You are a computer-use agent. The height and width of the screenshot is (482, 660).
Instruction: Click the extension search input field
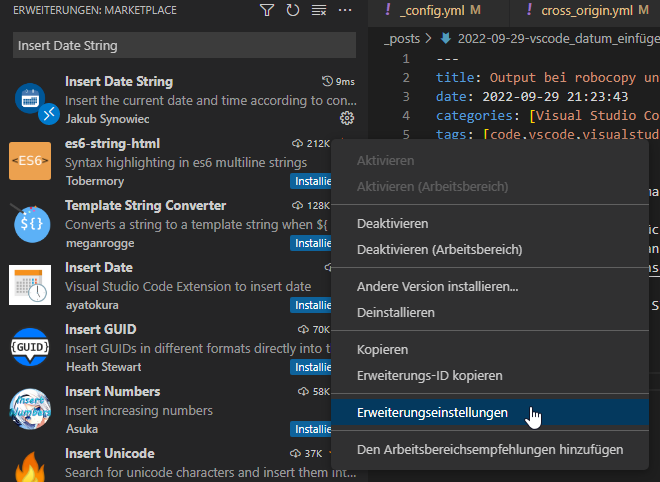[x=185, y=46]
